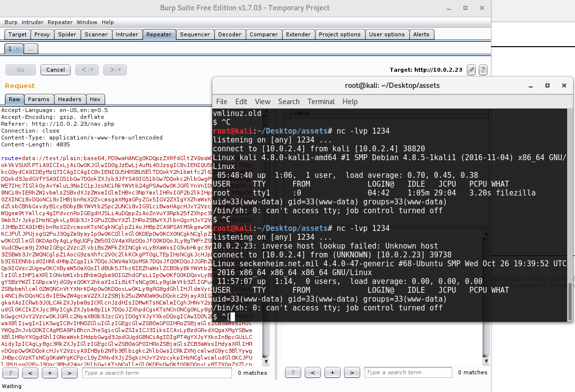The width and height of the screenshot is (575, 392).
Task: Open the Intruder tab
Action: [x=127, y=34]
